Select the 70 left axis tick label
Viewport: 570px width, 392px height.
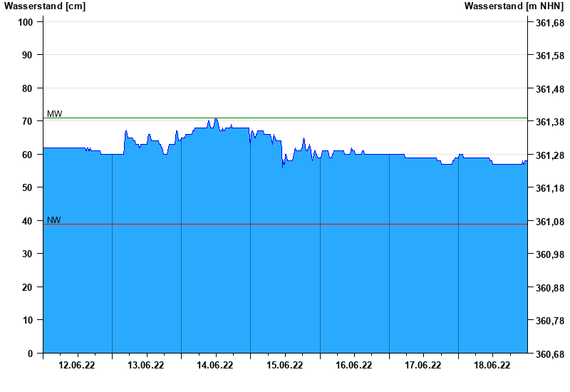[28, 121]
